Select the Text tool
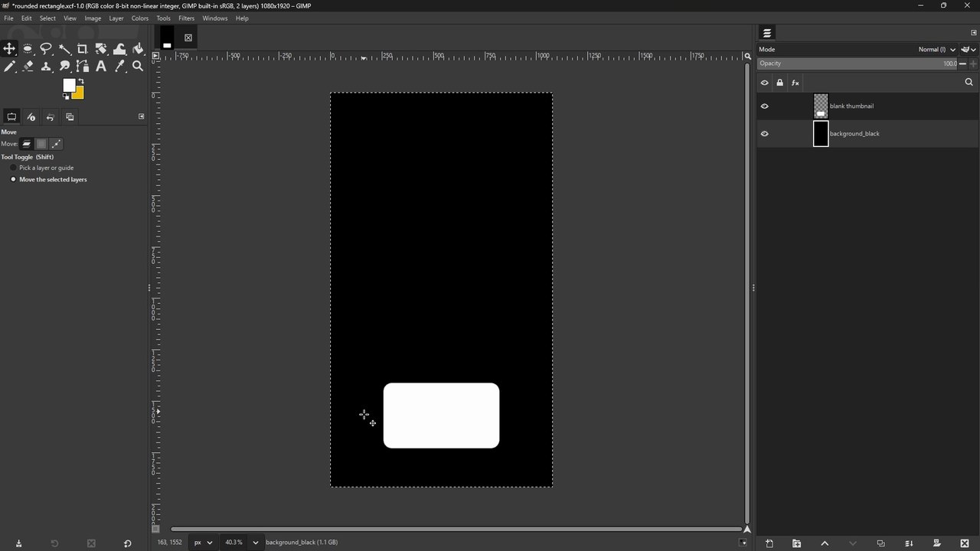This screenshot has width=980, height=551. [x=101, y=67]
